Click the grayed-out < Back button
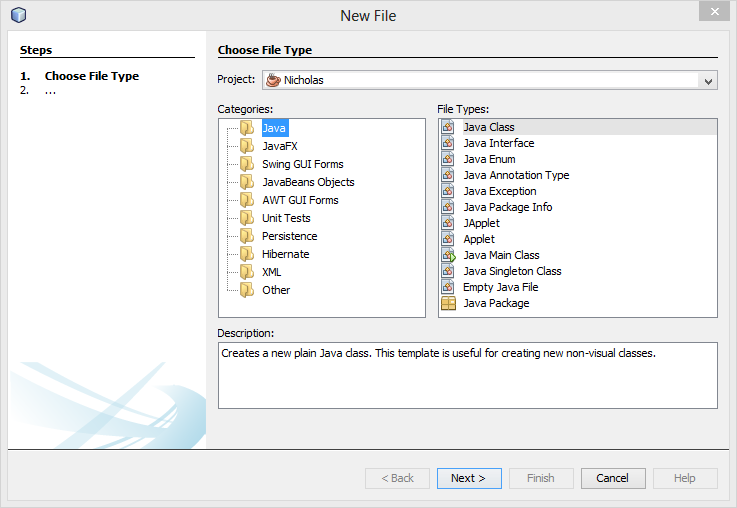 [397, 478]
